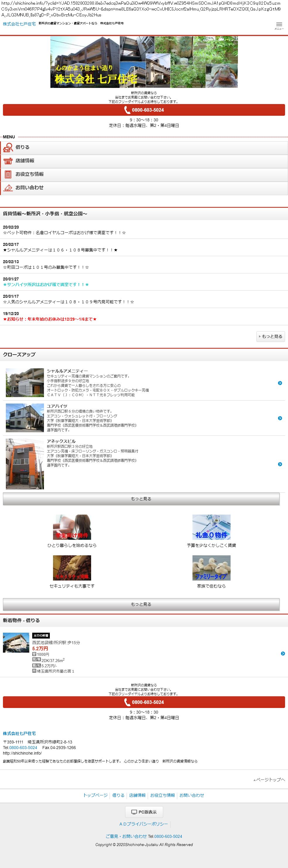Expand news with the もっと見る arrow button
This screenshot has width=288, height=868.
(x=270, y=336)
